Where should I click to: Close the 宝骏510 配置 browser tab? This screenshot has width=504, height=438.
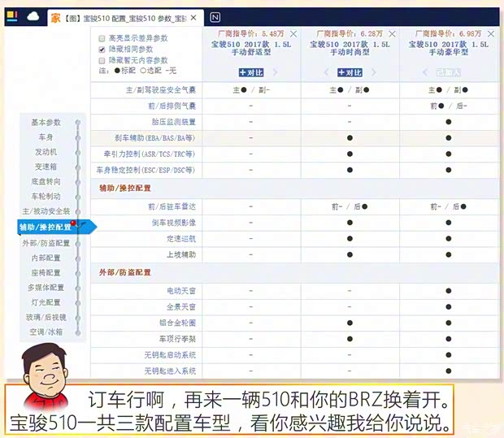point(194,17)
